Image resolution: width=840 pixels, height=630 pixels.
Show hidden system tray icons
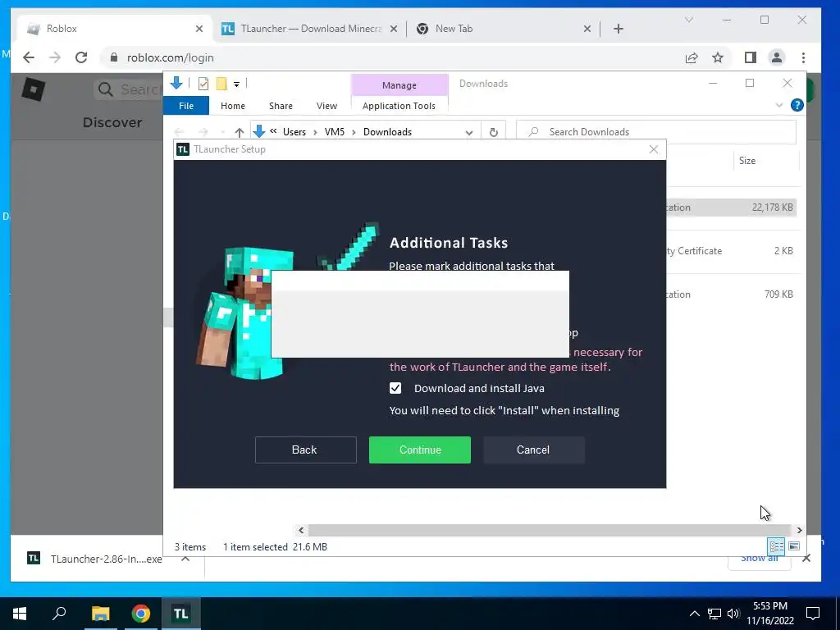click(x=694, y=614)
